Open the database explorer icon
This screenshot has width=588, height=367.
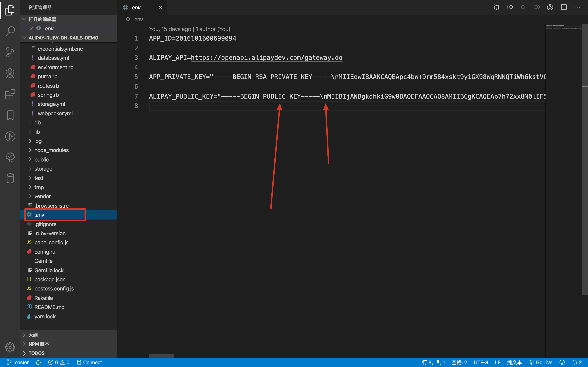coord(10,178)
